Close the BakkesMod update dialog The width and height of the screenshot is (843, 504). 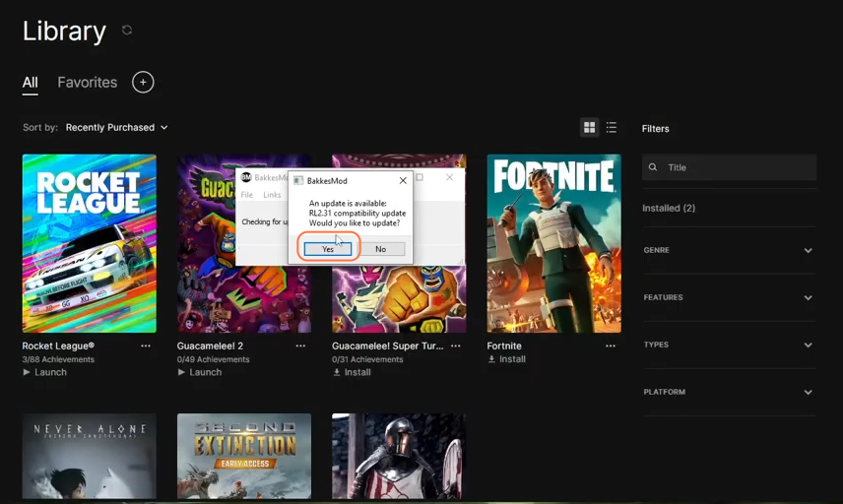[403, 180]
